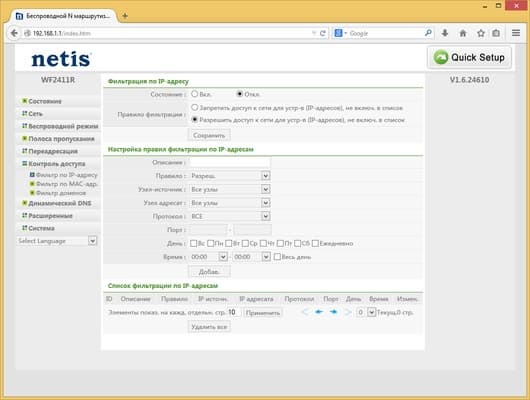
Task: Open the Select Language dropdown
Action: [57, 241]
